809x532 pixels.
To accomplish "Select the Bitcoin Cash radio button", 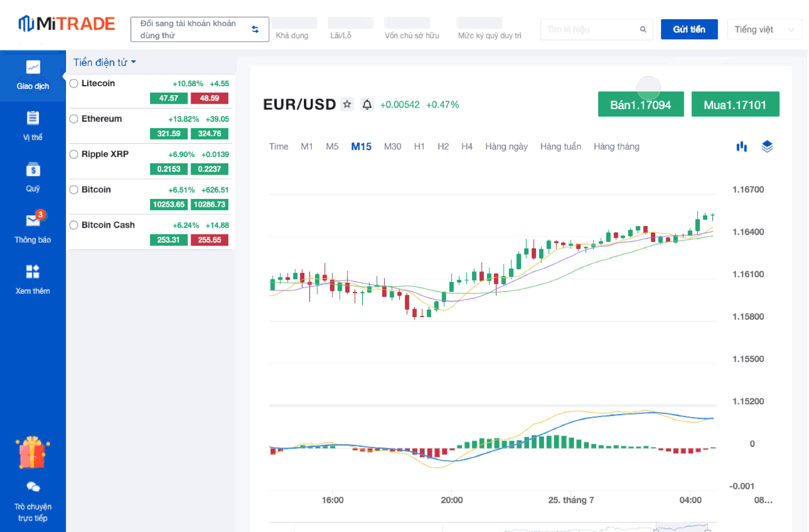I will click(x=74, y=225).
